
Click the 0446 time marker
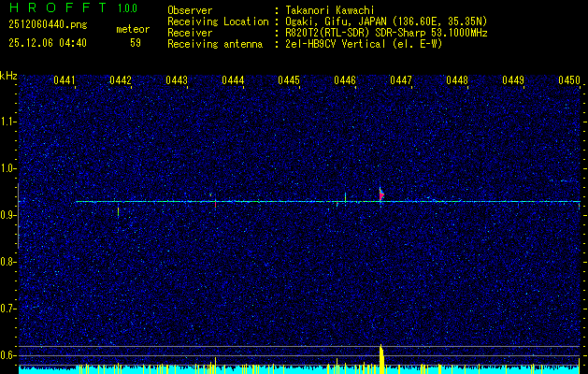[345, 80]
